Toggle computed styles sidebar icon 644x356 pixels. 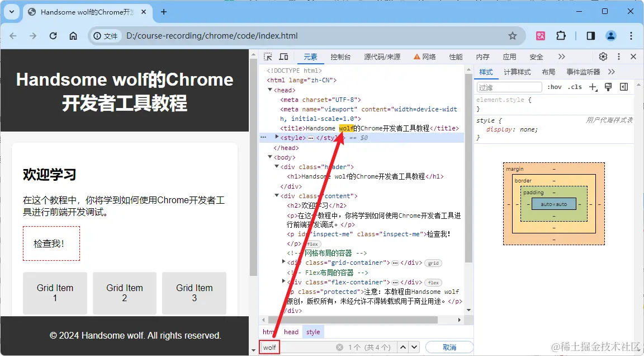click(x=624, y=87)
